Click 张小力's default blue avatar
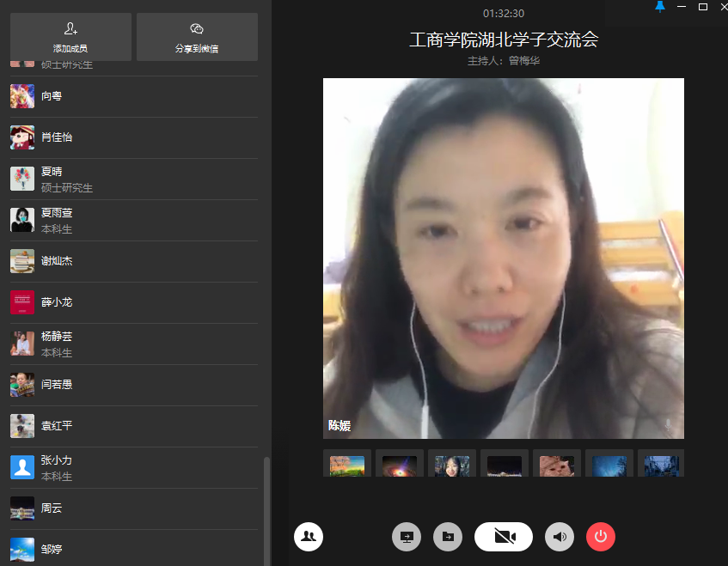The height and width of the screenshot is (566, 728). [22, 467]
